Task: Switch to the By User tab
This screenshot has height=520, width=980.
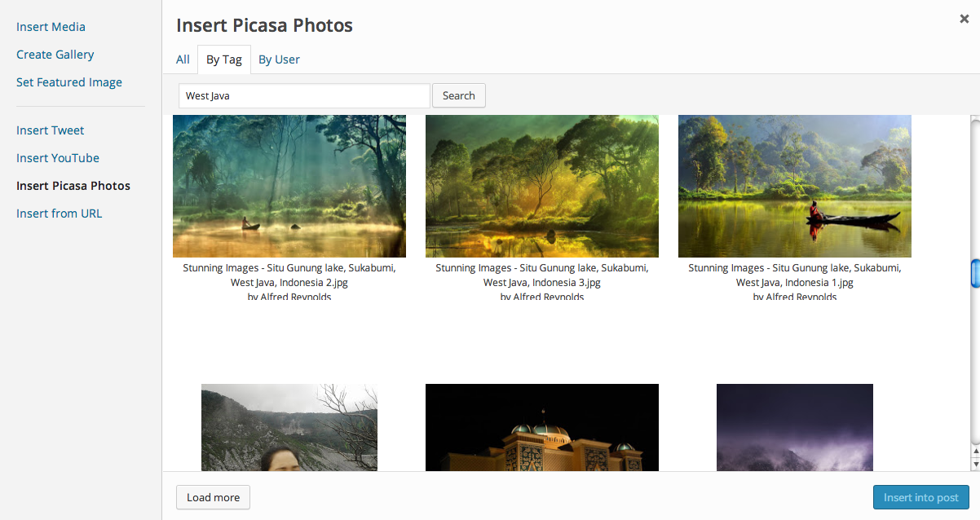Action: [279, 59]
